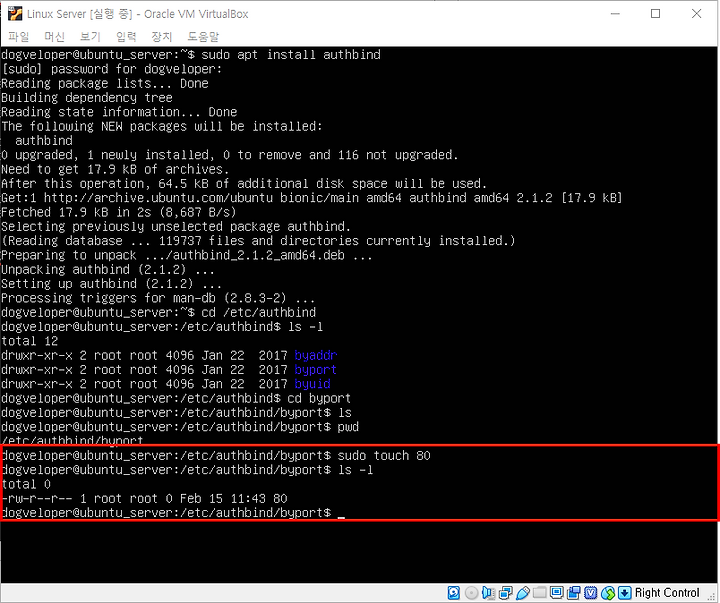The height and width of the screenshot is (603, 720).
Task: Click the terminal cursor at the last prompt
Action: [341, 517]
